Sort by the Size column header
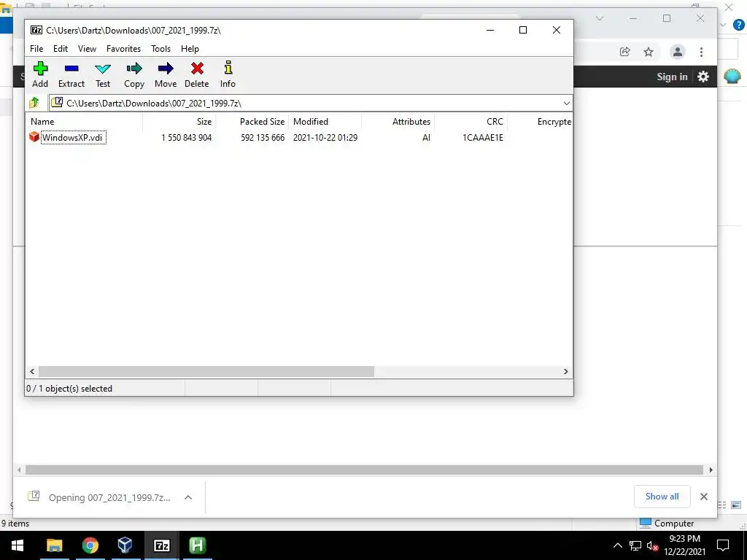The width and height of the screenshot is (747, 560). [x=179, y=122]
